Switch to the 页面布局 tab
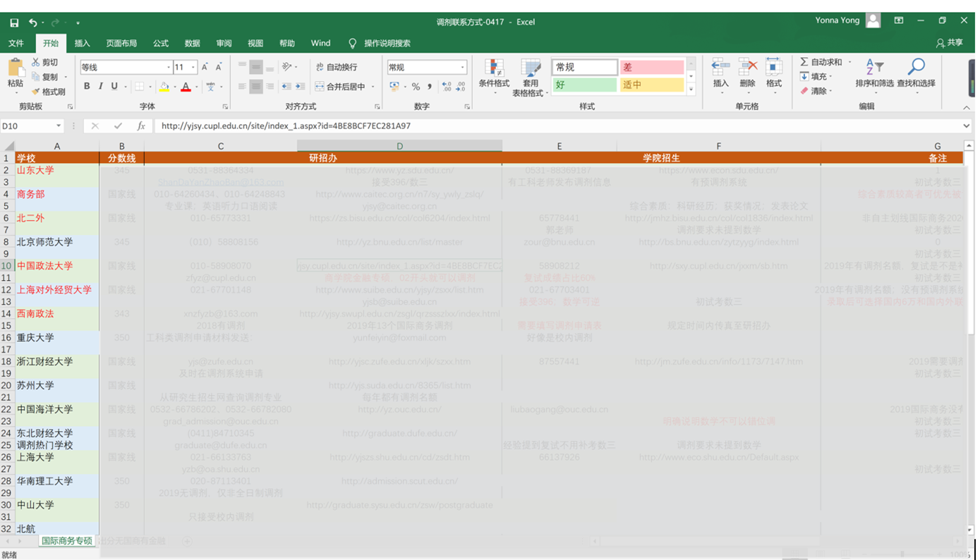980x560 pixels. (121, 43)
